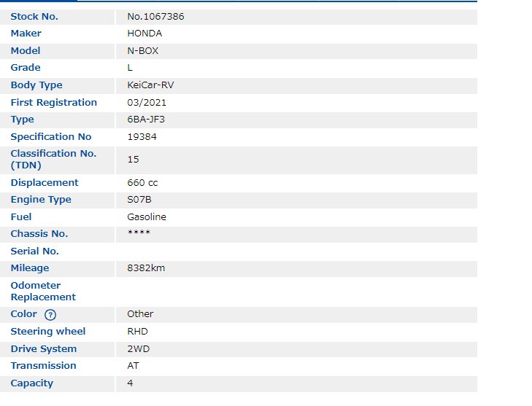Screen dimensions: 532x406
Task: Click the Specification No value 19384
Action: click(142, 137)
